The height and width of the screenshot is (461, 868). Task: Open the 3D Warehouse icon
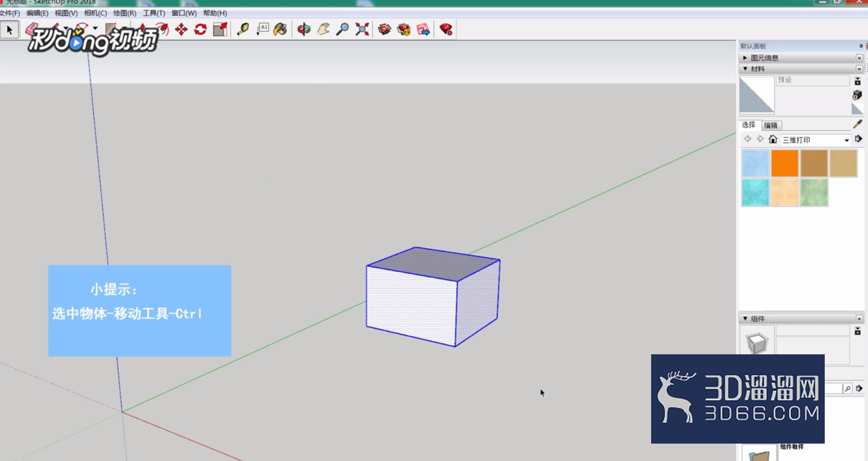(384, 30)
